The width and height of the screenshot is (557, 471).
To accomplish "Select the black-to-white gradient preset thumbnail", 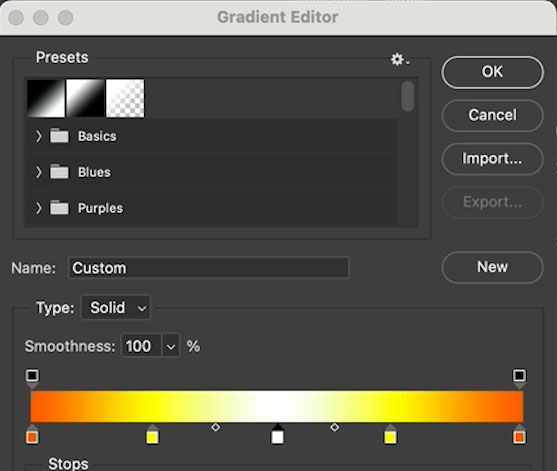I will [46, 98].
